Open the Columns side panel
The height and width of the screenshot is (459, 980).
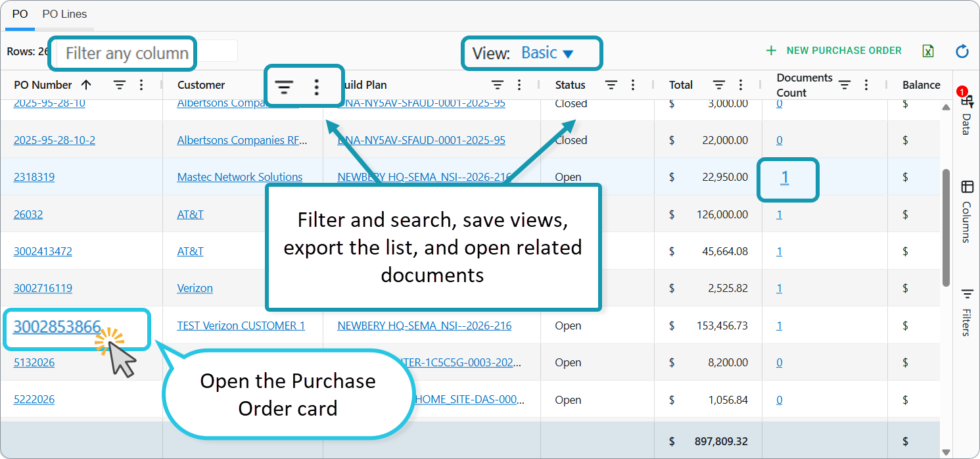pyautogui.click(x=966, y=212)
